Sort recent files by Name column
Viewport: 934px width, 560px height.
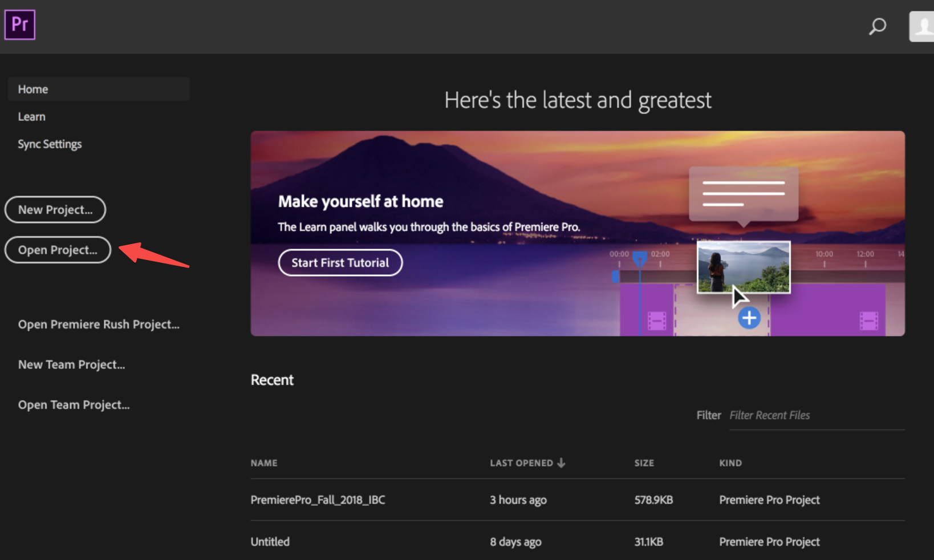(264, 462)
